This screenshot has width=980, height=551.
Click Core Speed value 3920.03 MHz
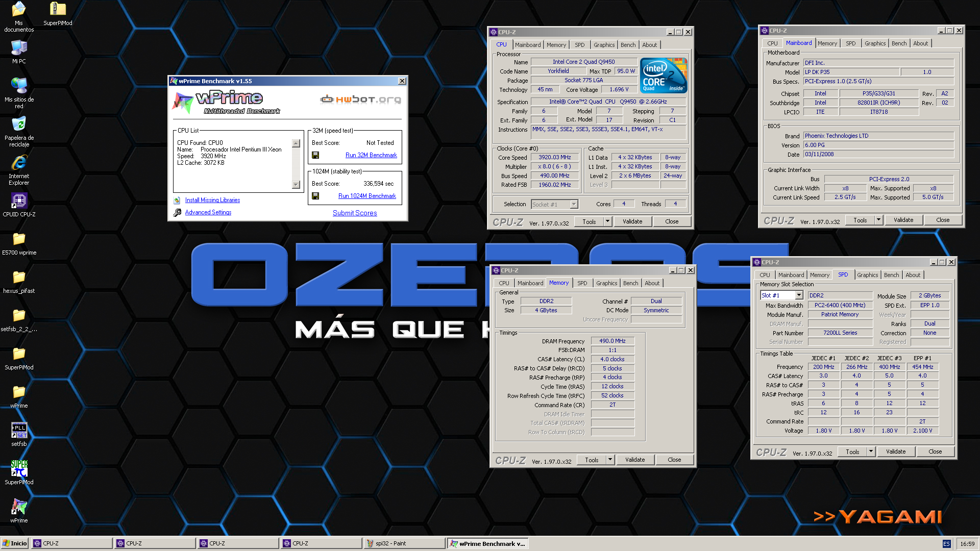[x=555, y=157]
